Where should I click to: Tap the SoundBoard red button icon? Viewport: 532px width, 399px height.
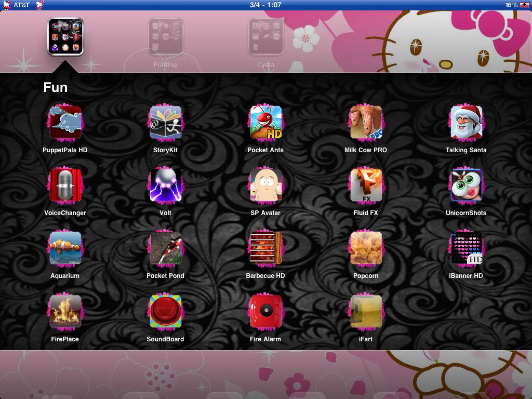point(166,312)
